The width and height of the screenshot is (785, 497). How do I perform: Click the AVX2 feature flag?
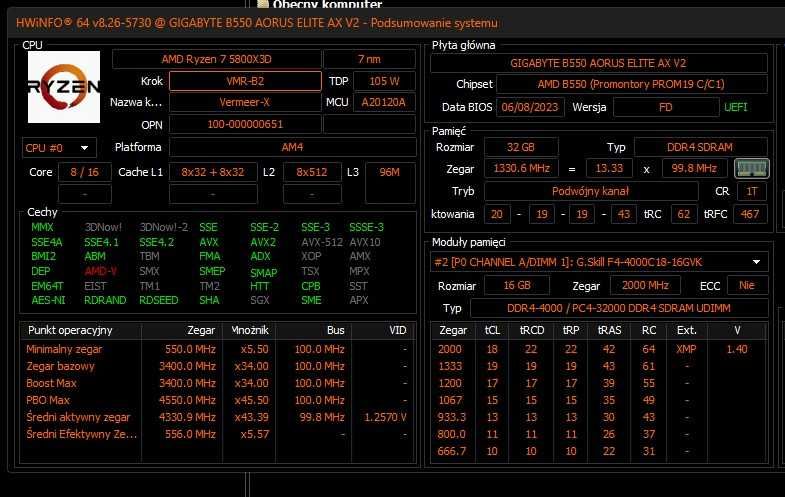(263, 242)
